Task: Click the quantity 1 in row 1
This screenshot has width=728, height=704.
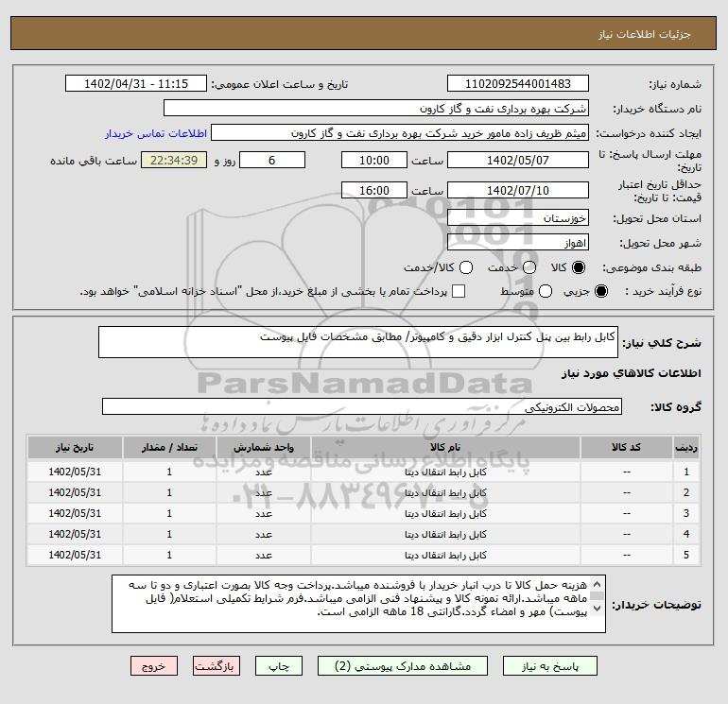Action: click(169, 472)
